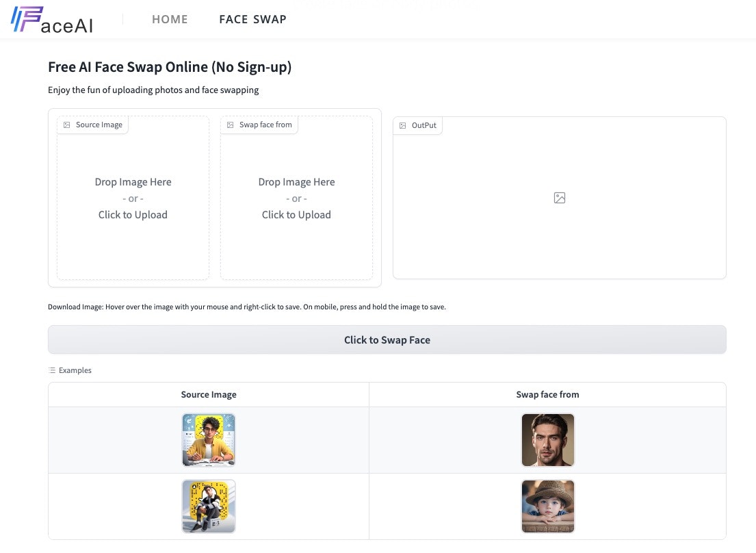Select example of man in yellow shirt
The width and height of the screenshot is (756, 553).
pyautogui.click(x=209, y=439)
